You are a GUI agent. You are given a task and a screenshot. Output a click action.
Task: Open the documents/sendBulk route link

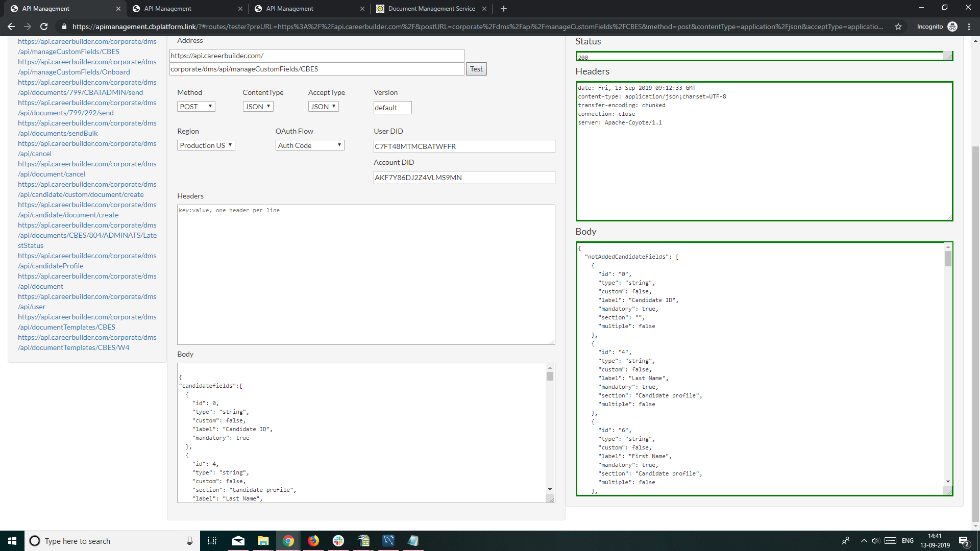(87, 128)
